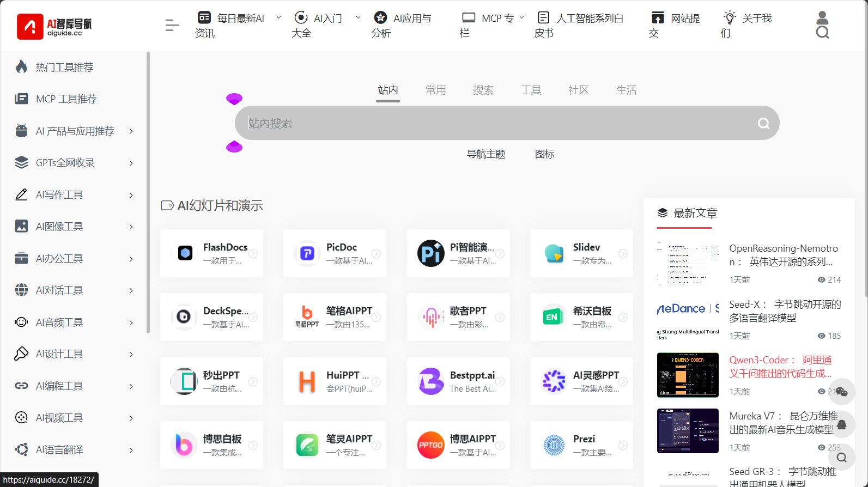868x487 pixels.
Task: Open the Pi智能演示 tool icon
Action: tap(431, 253)
